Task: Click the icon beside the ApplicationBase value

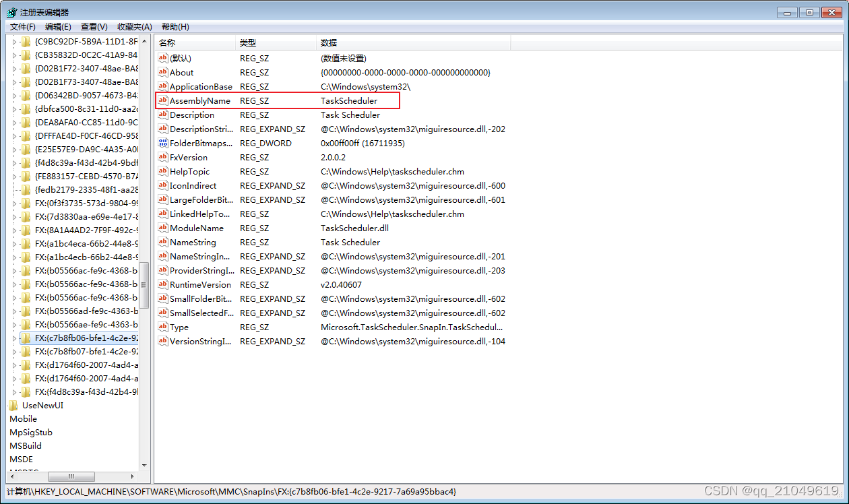Action: coord(162,86)
